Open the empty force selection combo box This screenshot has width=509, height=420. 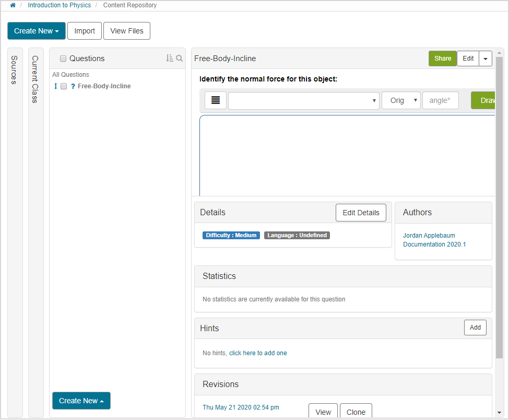click(304, 100)
